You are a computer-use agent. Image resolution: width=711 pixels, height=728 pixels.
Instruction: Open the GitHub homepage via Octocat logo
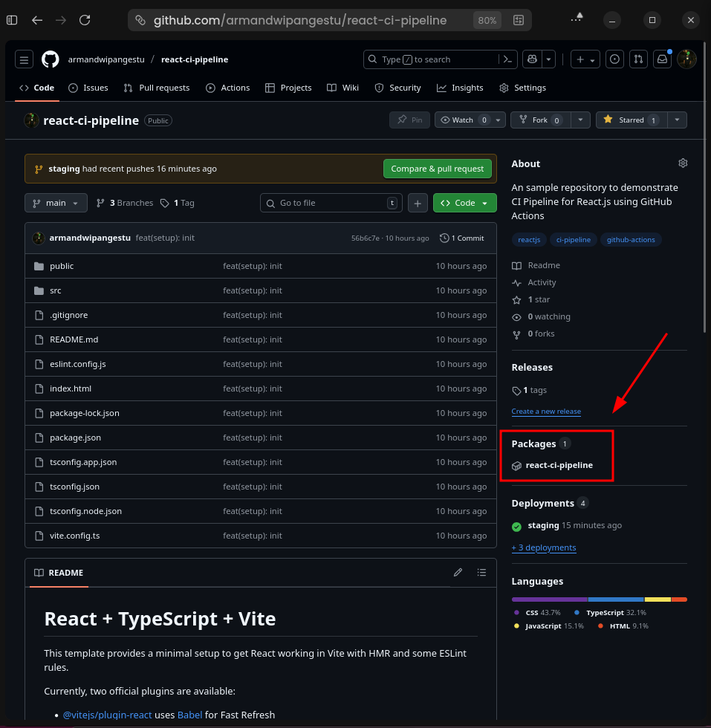pyautogui.click(x=50, y=59)
